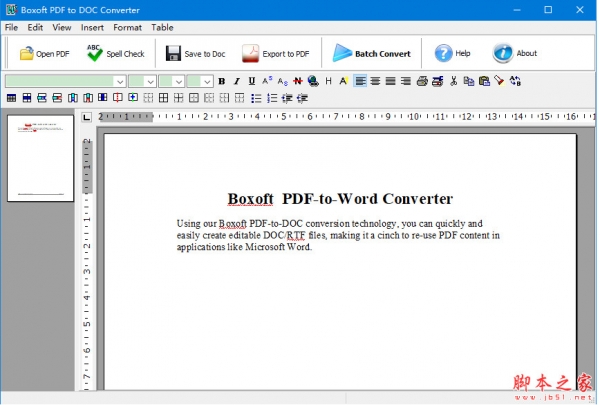Image resolution: width=600 pixels, height=405 pixels.
Task: Open the Table menu
Action: pyautogui.click(x=162, y=28)
